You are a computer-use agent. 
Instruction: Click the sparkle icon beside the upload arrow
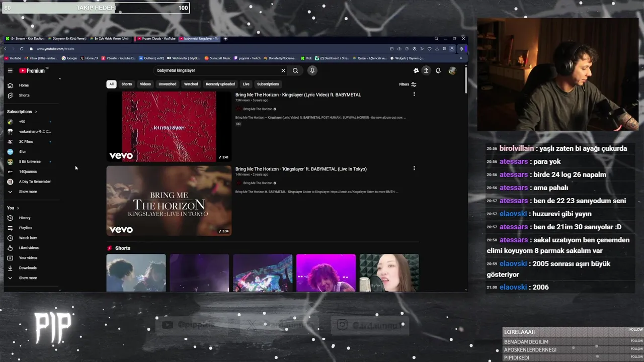click(x=416, y=71)
